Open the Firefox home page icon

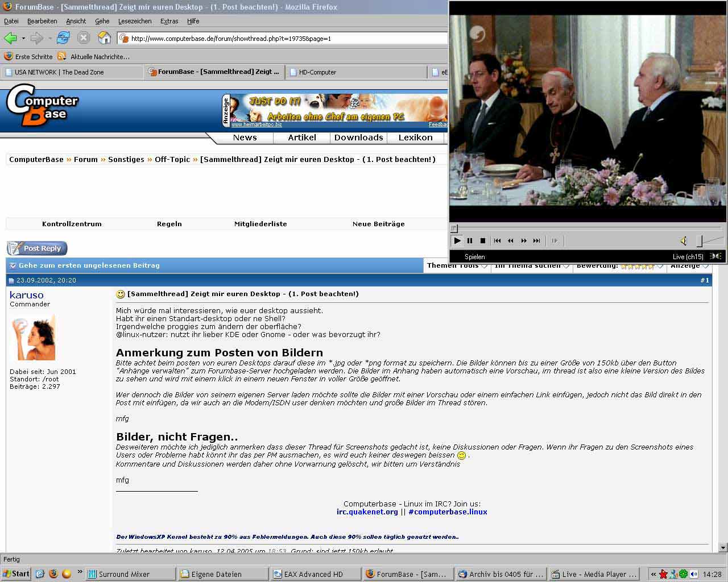(x=104, y=38)
